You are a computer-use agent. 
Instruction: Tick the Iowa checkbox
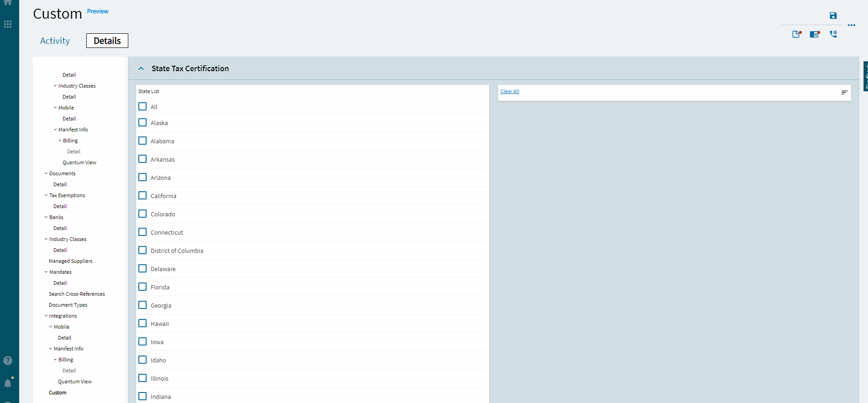click(x=142, y=341)
